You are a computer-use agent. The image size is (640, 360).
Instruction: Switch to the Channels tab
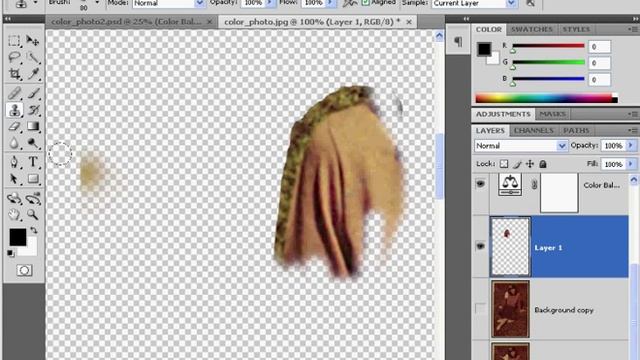(534, 130)
